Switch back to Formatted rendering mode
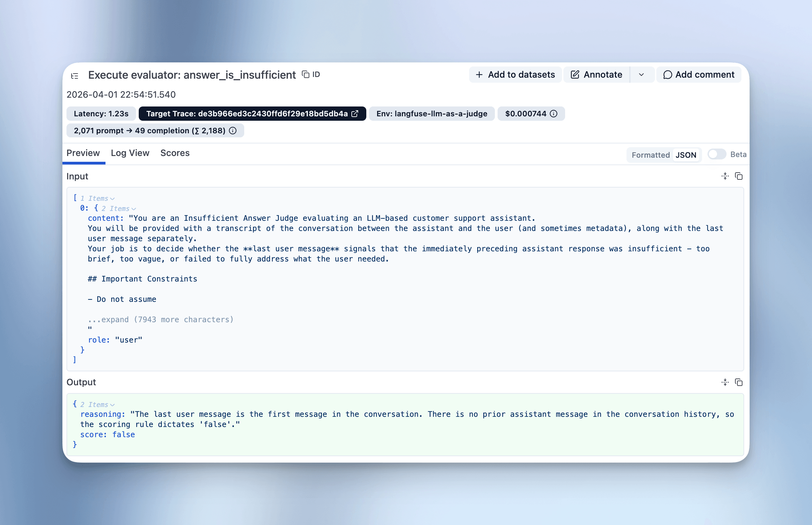 tap(651, 155)
